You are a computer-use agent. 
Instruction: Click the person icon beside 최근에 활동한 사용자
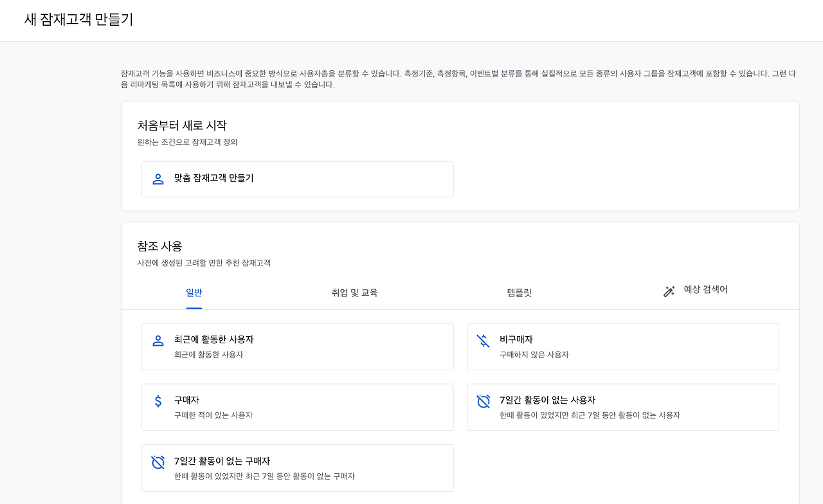[x=158, y=340]
